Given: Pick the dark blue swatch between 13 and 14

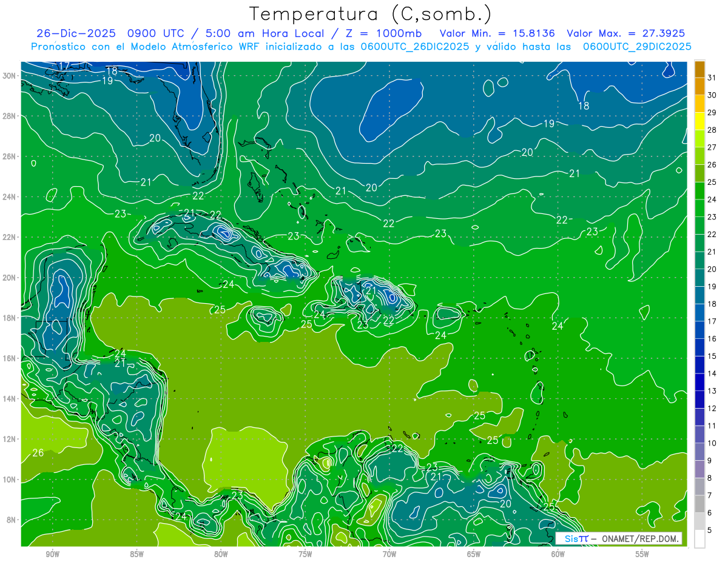Looking at the screenshot, I should (699, 382).
